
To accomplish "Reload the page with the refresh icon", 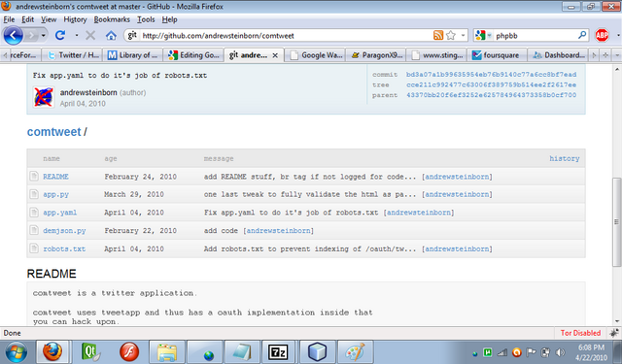I will (60, 35).
